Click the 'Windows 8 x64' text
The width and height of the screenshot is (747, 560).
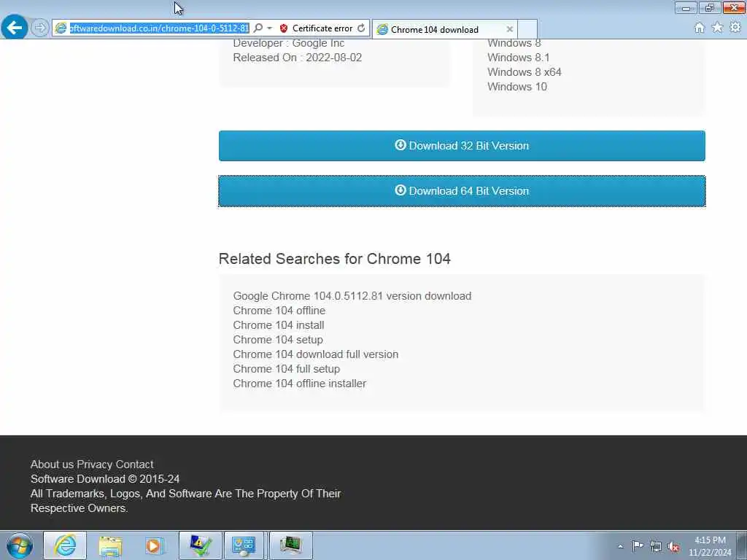tap(524, 72)
